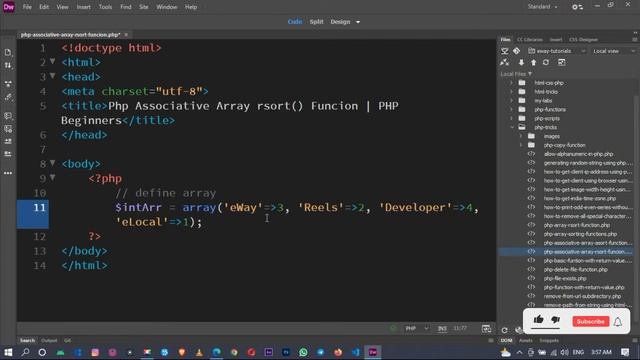Image resolution: width=640 pixels, height=360 pixels.
Task: Toggle the INS insert mode indicator
Action: tap(442, 329)
